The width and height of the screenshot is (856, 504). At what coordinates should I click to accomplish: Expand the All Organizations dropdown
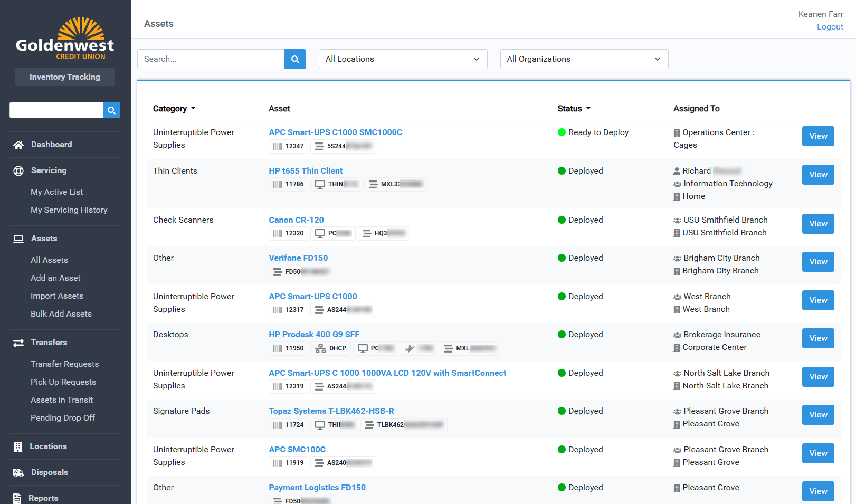click(x=584, y=59)
